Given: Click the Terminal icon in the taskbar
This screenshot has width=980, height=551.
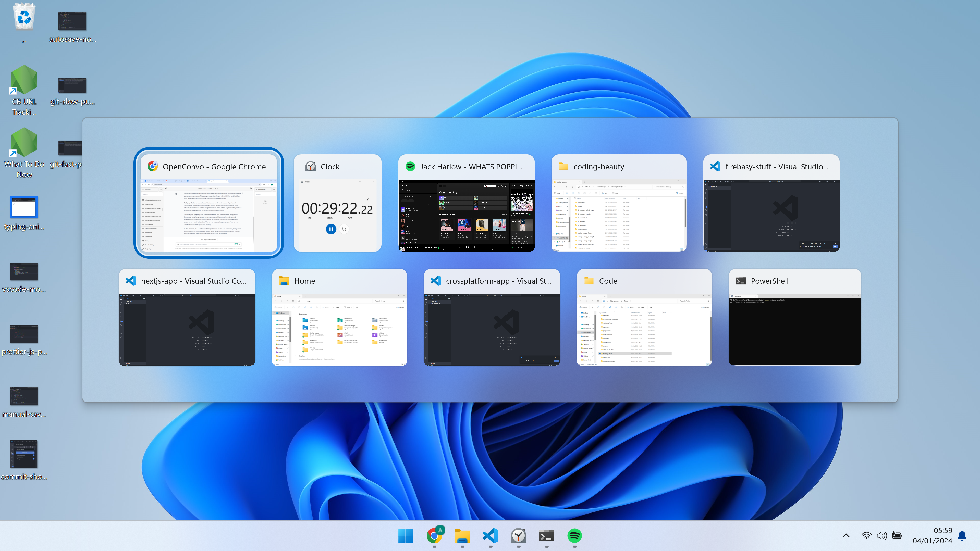Looking at the screenshot, I should point(546,536).
